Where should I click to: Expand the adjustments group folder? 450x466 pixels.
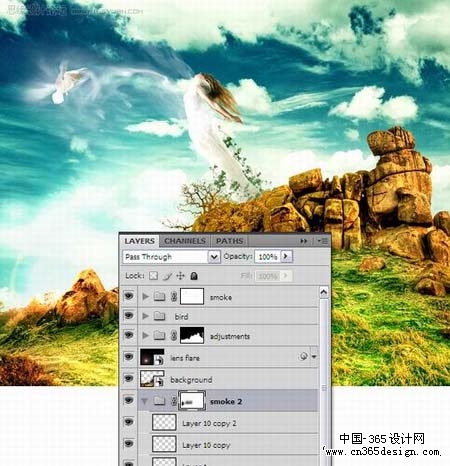(x=145, y=335)
